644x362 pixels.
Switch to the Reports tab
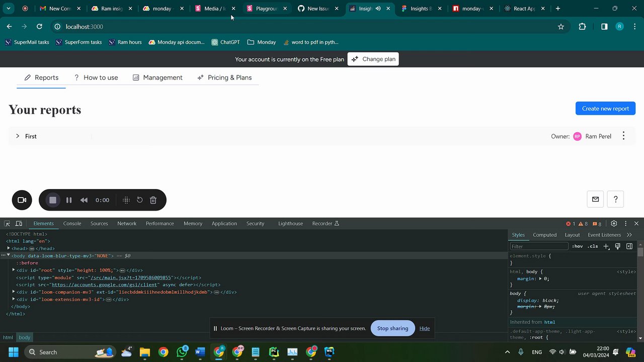[41, 77]
